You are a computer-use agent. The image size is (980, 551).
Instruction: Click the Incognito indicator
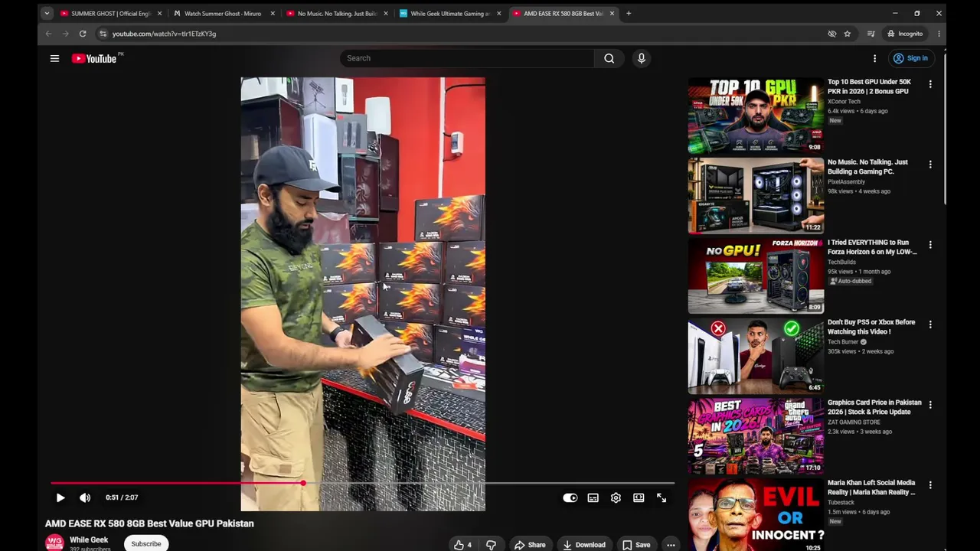click(x=905, y=34)
